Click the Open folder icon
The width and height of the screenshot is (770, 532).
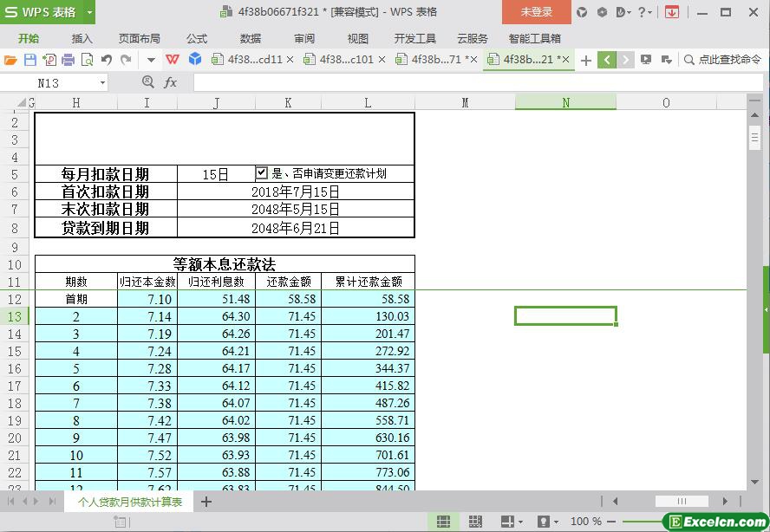tap(10, 60)
